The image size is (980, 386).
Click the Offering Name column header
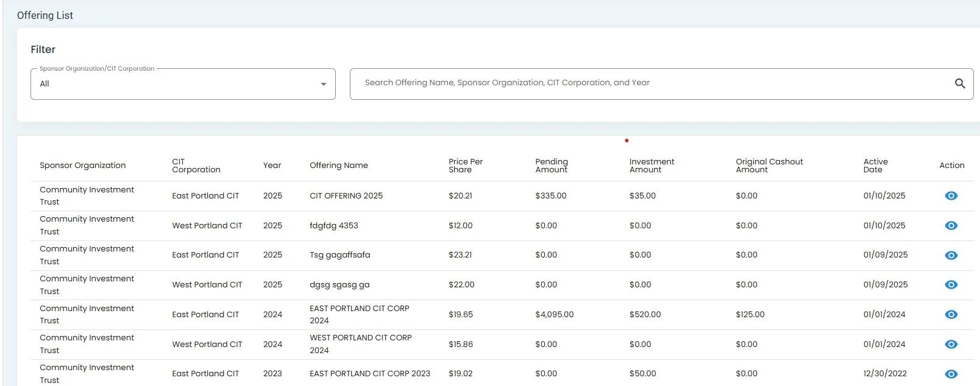pyautogui.click(x=338, y=166)
